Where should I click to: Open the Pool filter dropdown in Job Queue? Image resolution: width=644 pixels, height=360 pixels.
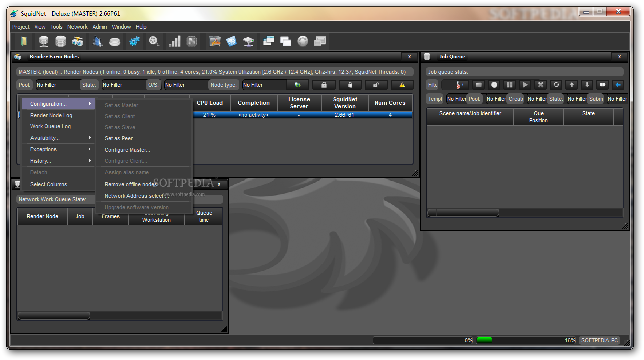point(496,99)
